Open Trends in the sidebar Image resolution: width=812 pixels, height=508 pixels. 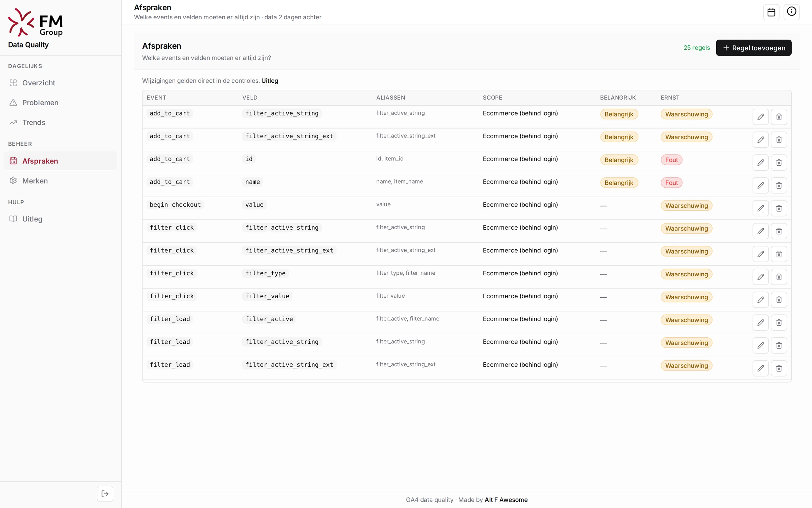61,122
